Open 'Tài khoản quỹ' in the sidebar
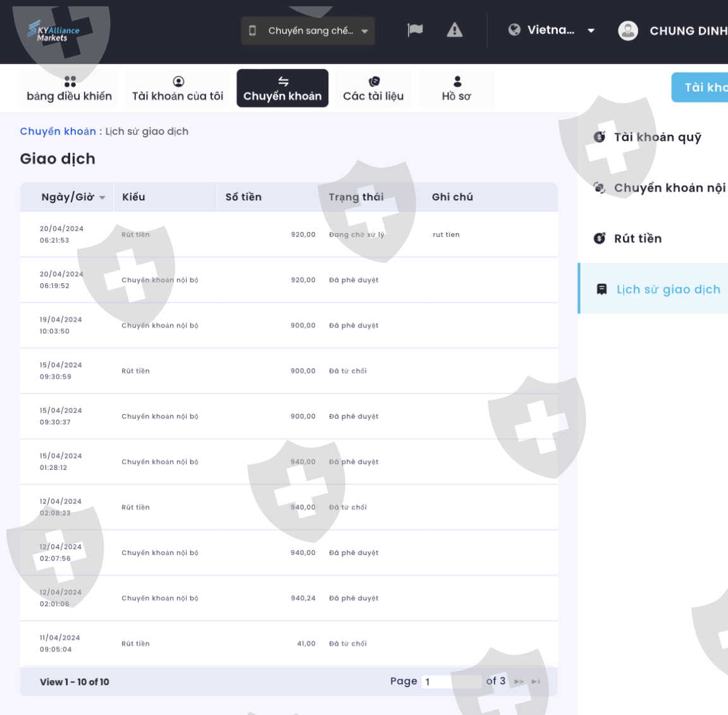 coord(657,137)
